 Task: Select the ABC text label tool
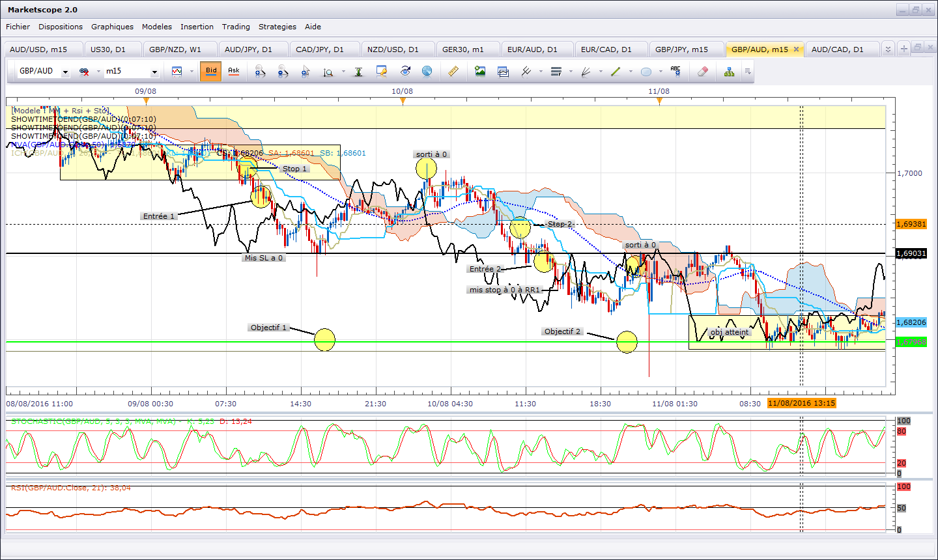tap(675, 71)
